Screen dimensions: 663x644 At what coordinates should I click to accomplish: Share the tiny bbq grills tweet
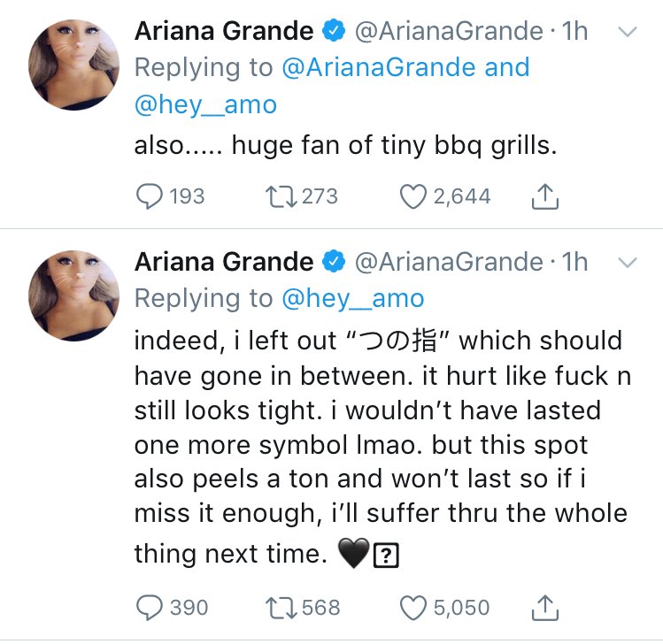545,196
